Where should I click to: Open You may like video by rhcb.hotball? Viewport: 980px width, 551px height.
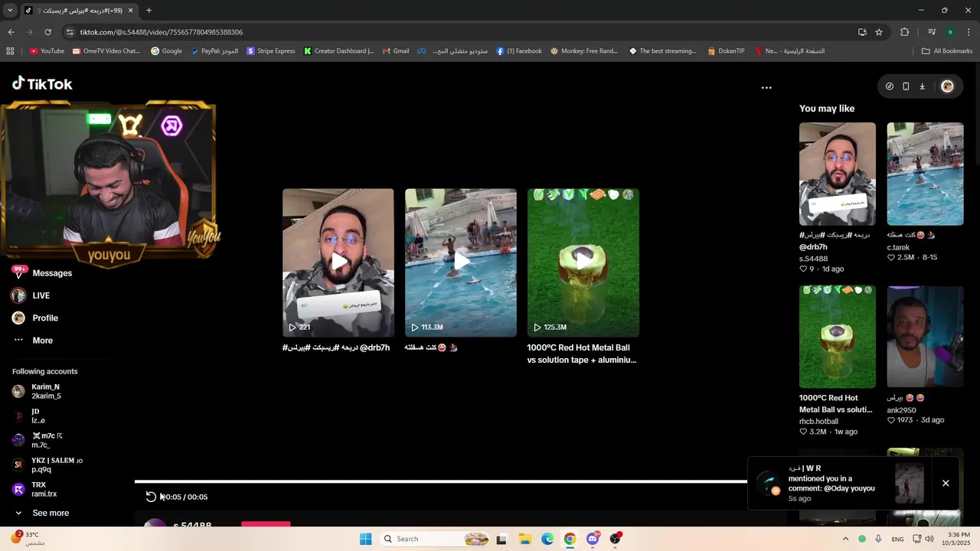838,337
